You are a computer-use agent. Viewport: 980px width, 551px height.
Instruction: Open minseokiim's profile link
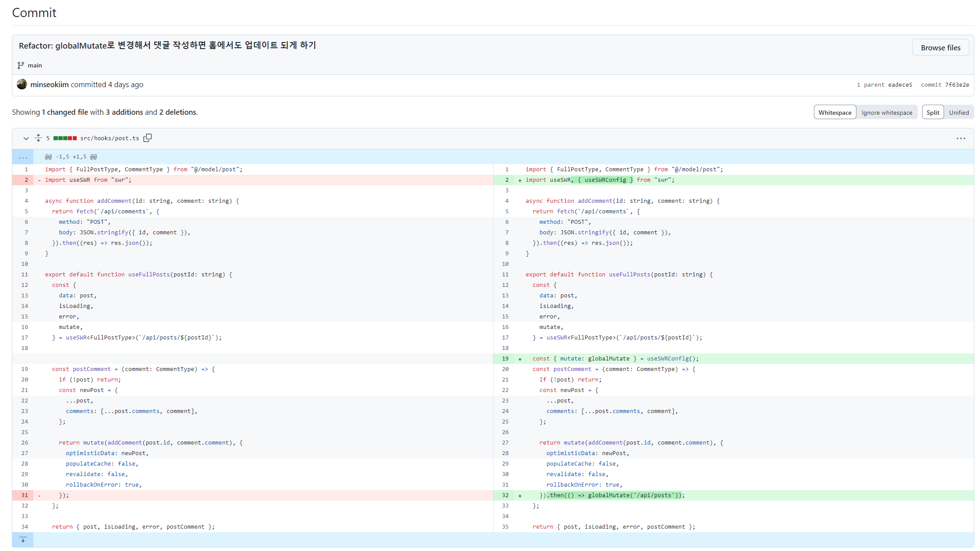pos(50,85)
